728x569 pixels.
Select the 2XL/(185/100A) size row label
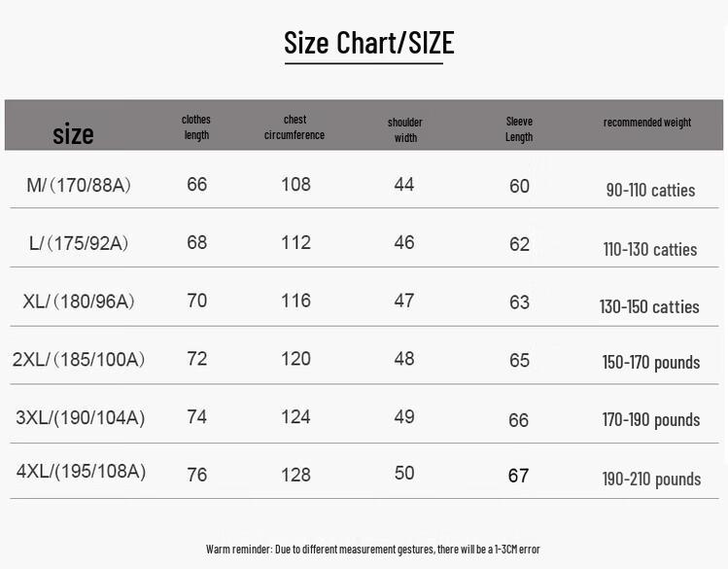pyautogui.click(x=79, y=360)
